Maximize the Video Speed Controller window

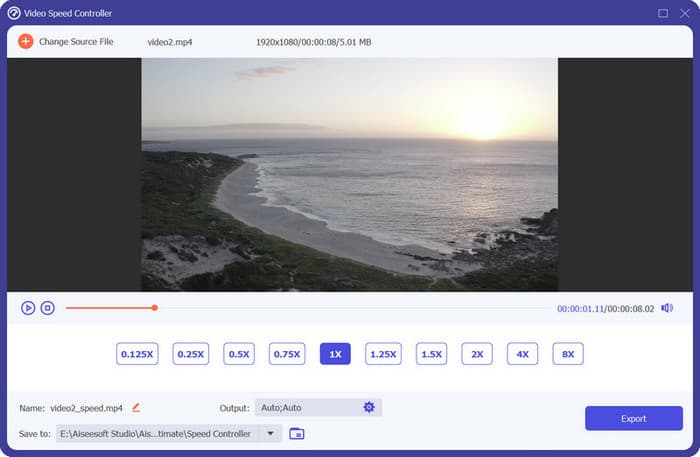coord(663,13)
